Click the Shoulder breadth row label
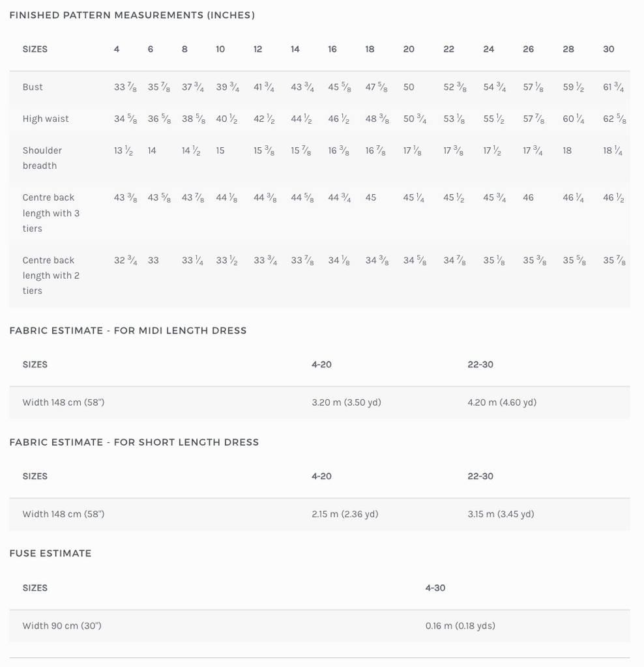Image resolution: width=644 pixels, height=667 pixels. coord(42,158)
